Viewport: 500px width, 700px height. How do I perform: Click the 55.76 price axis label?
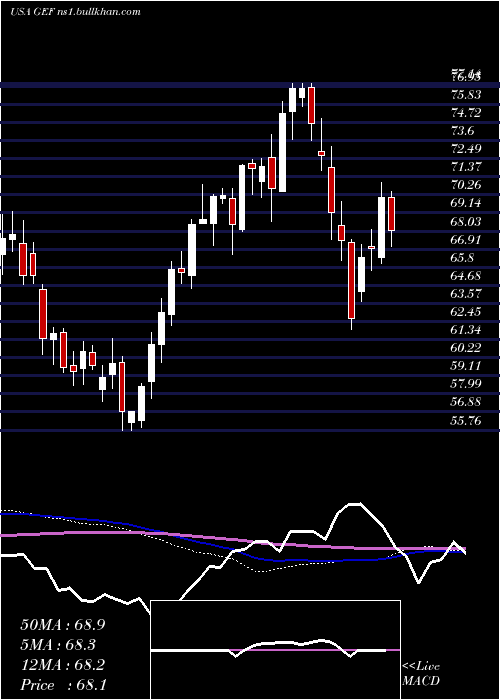point(466,420)
